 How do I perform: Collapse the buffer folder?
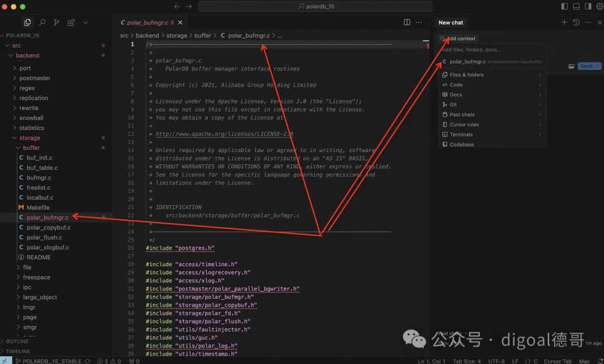click(x=31, y=148)
